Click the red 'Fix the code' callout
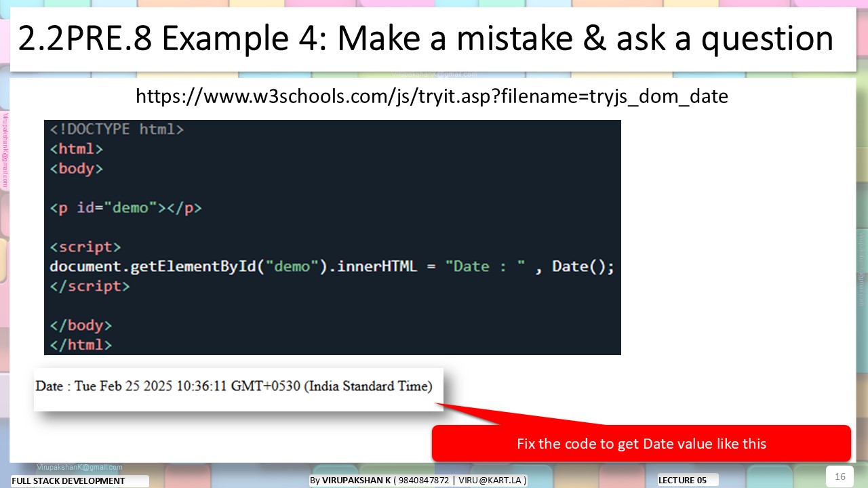Viewport: 868px width, 488px height. coord(642,443)
